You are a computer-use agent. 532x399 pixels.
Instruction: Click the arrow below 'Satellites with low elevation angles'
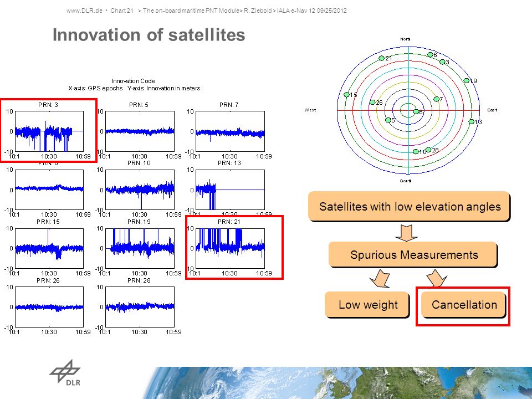(406, 232)
